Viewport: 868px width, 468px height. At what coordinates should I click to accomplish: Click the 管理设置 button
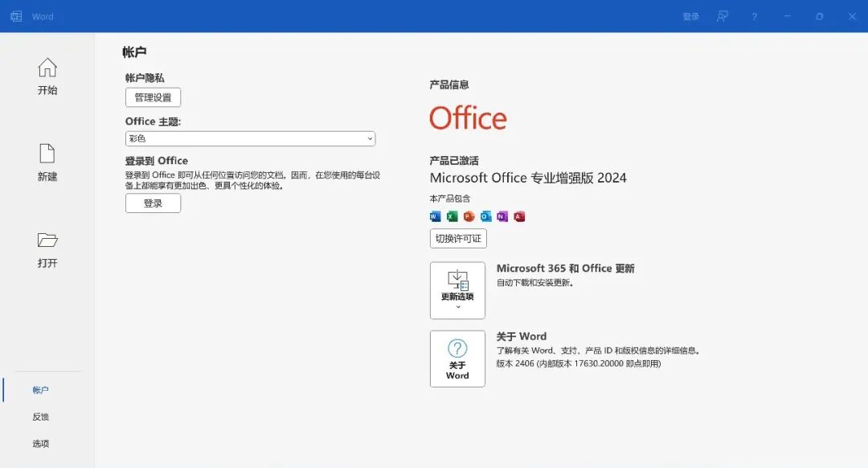click(153, 97)
